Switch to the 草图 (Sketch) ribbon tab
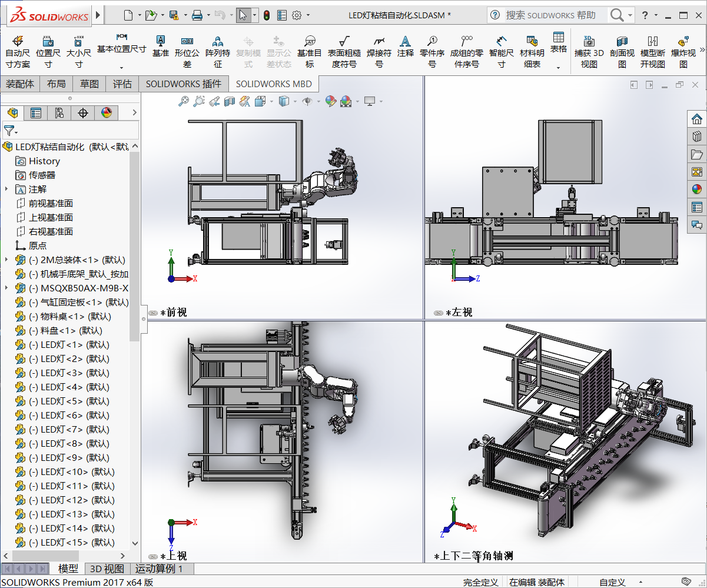 click(x=89, y=84)
